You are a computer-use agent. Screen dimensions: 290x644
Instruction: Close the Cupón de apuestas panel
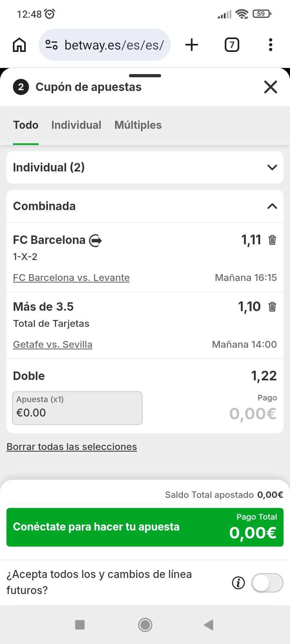click(271, 87)
